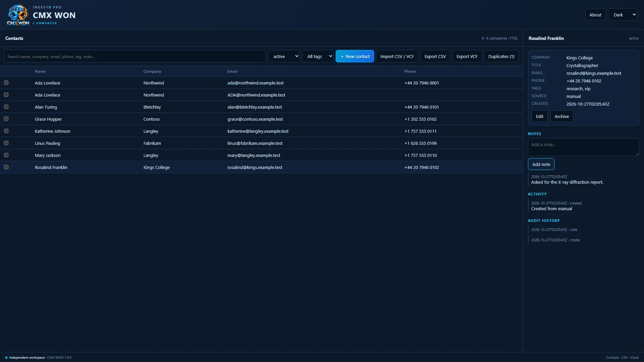Focus the contact search field

(x=135, y=56)
